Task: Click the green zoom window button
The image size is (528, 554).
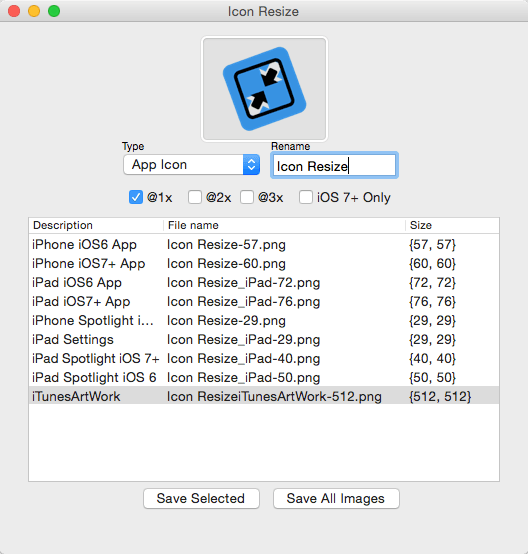Action: pyautogui.click(x=54, y=11)
